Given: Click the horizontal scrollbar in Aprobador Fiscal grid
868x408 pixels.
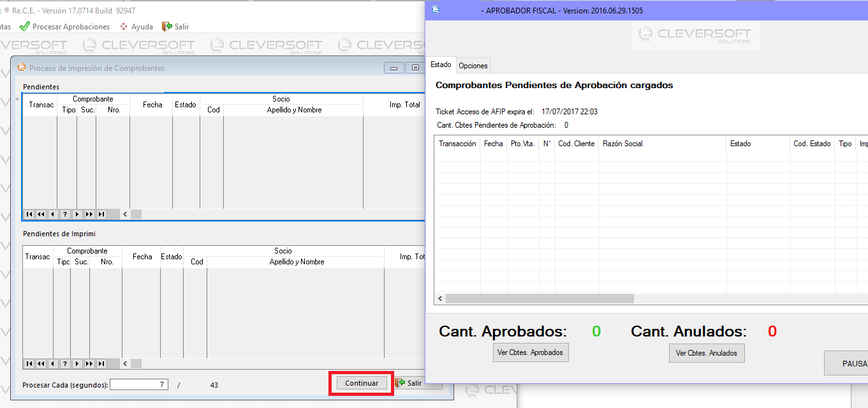Looking at the screenshot, I should point(540,299).
